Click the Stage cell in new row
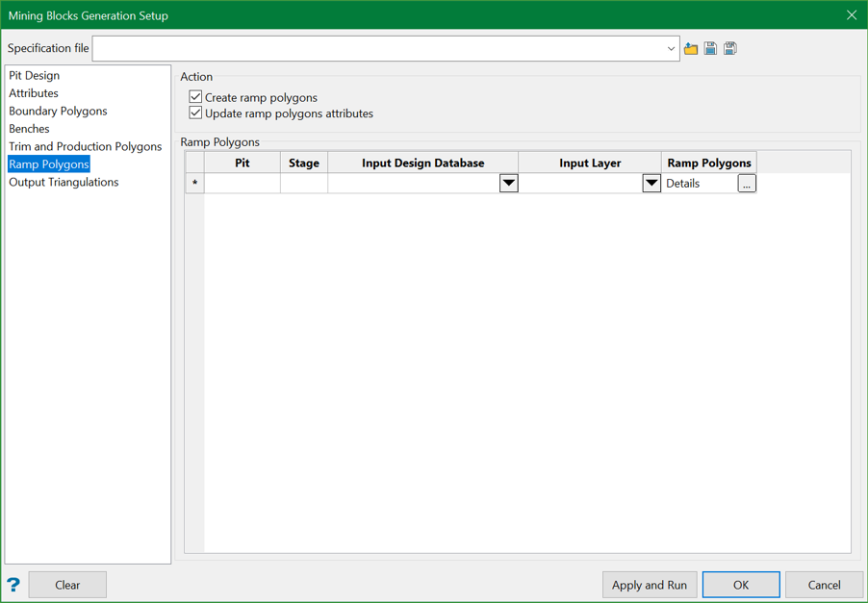 click(304, 184)
